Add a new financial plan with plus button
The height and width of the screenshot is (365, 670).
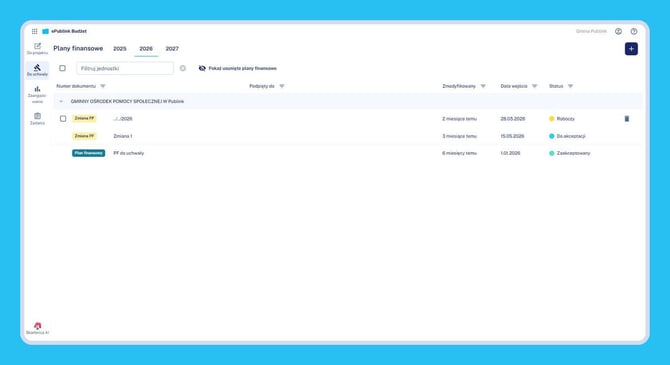coord(631,49)
